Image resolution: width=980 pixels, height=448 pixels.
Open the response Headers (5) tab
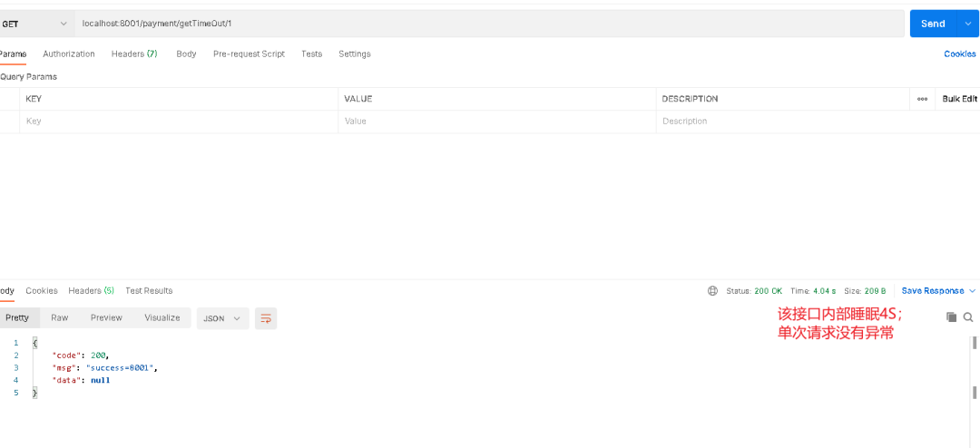coord(92,290)
